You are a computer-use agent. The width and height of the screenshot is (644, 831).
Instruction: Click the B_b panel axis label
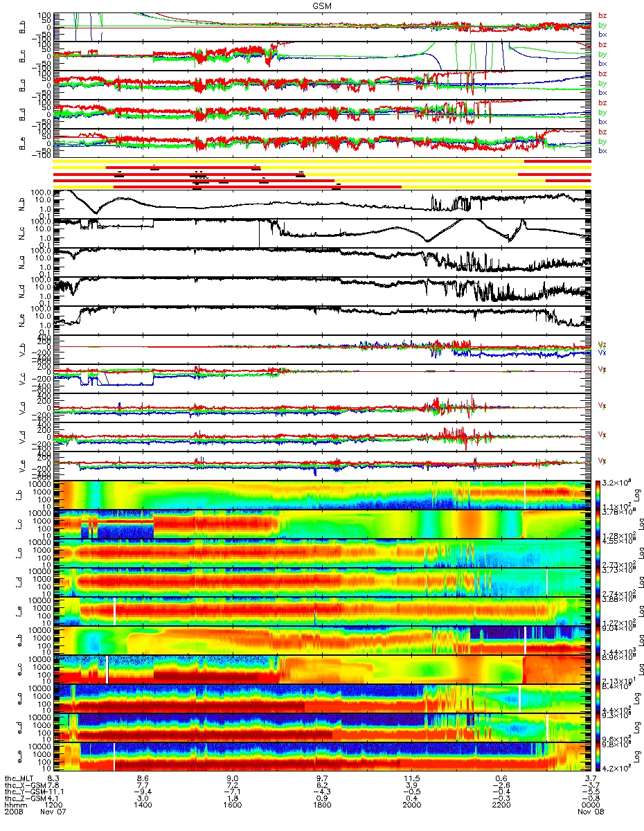click(x=22, y=26)
